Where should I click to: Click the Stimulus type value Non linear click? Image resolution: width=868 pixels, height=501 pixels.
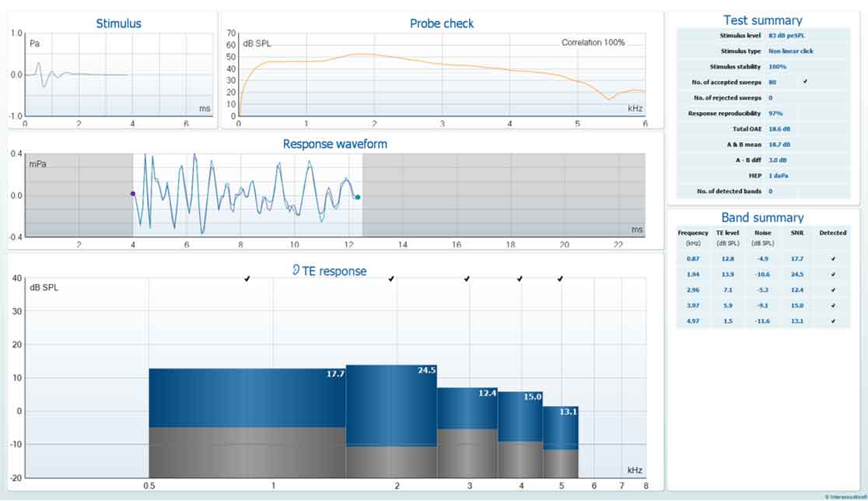coord(790,51)
